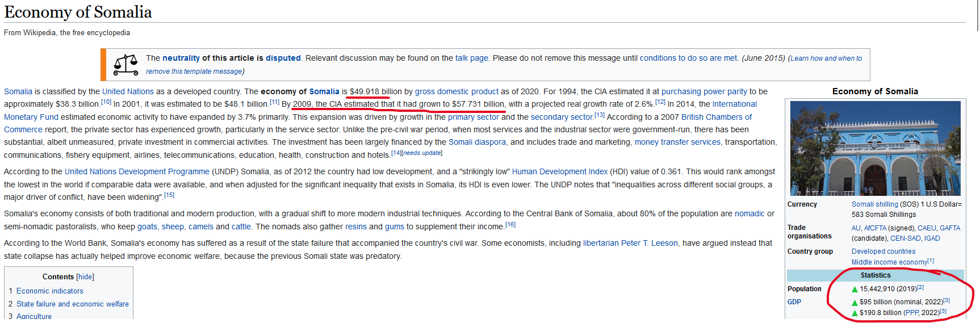980x323 pixels.
Task: Follow the Somali diaspora link
Action: tap(477, 142)
